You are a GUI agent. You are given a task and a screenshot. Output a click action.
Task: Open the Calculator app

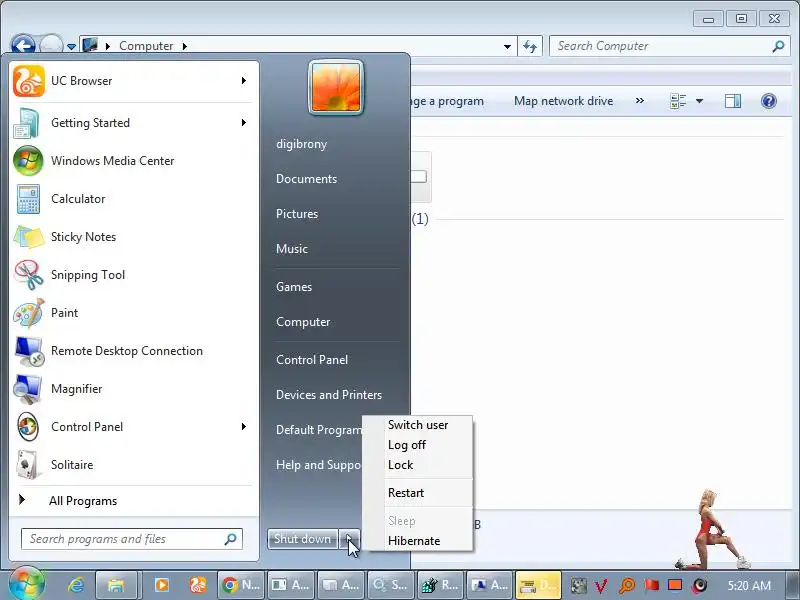click(x=133, y=199)
